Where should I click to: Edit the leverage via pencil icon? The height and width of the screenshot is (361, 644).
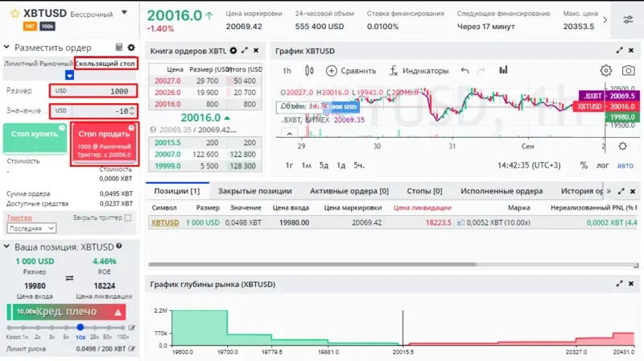click(x=131, y=328)
